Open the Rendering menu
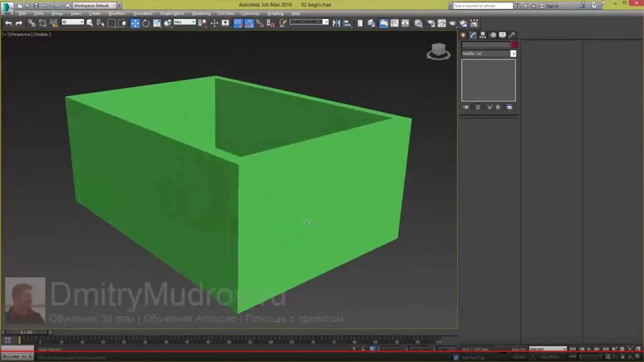Viewport: 644px width, 362px height. click(202, 13)
